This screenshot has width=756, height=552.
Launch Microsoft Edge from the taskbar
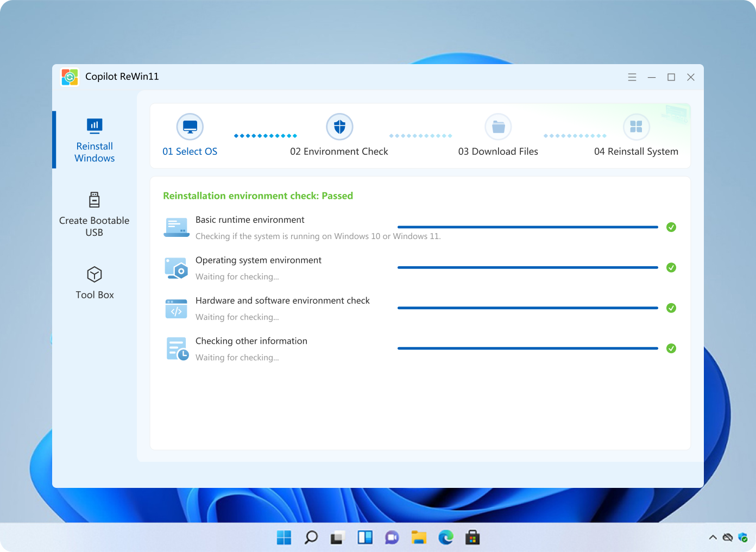pos(446,538)
